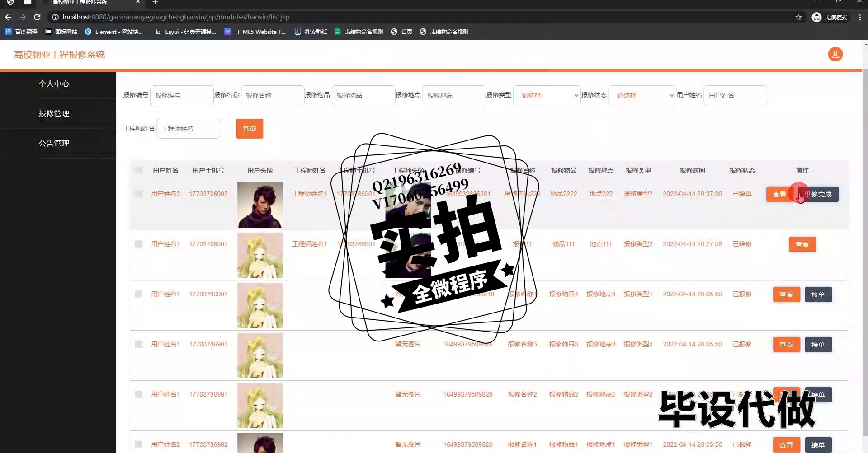
Task: View site info icon in address bar
Action: [55, 17]
